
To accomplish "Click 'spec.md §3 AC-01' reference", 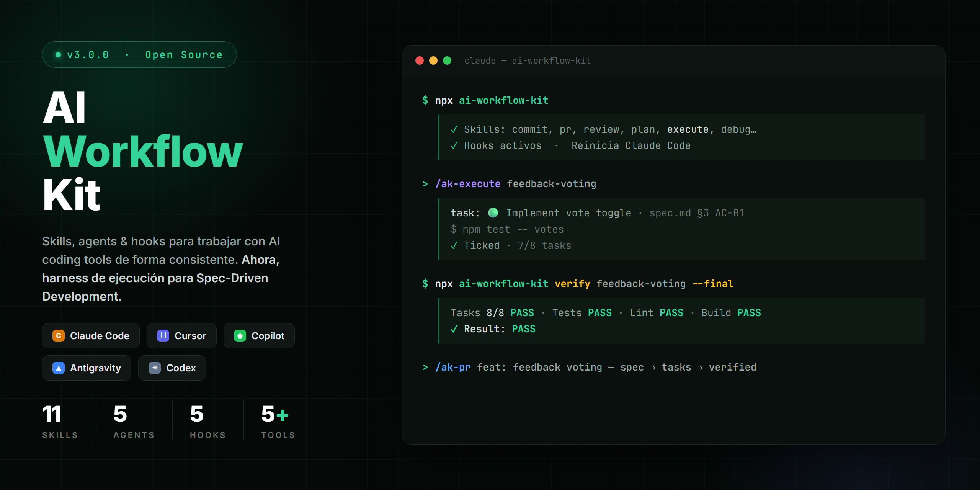I will [697, 213].
